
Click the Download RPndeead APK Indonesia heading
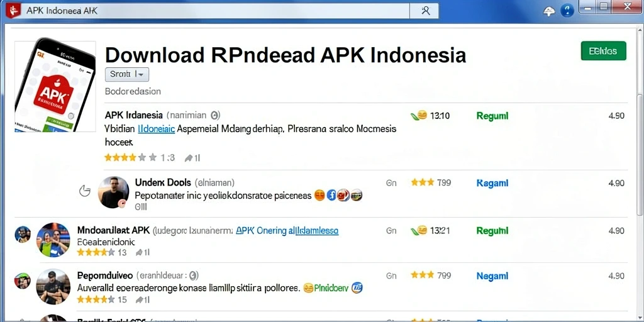point(286,55)
